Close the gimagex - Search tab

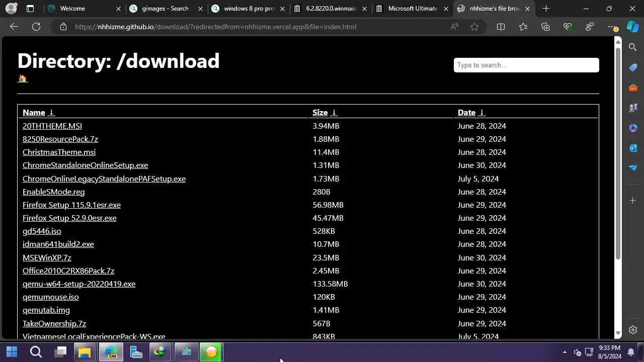(x=200, y=9)
